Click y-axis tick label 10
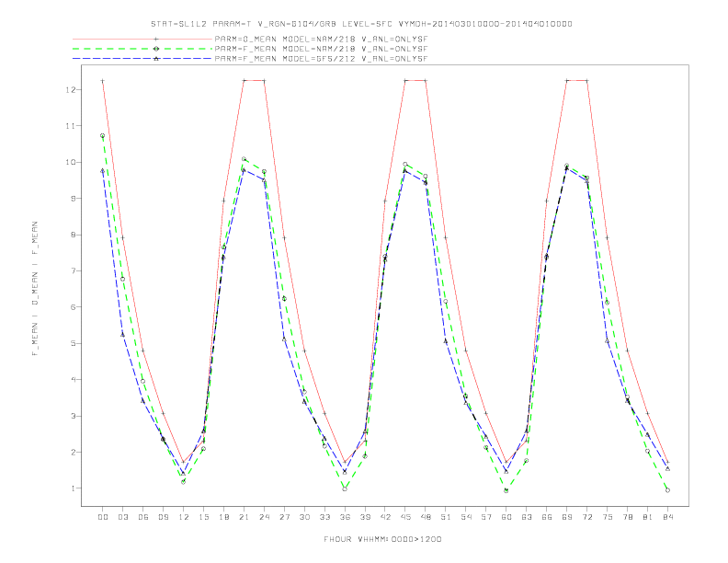The width and height of the screenshot is (728, 563). coord(71,162)
